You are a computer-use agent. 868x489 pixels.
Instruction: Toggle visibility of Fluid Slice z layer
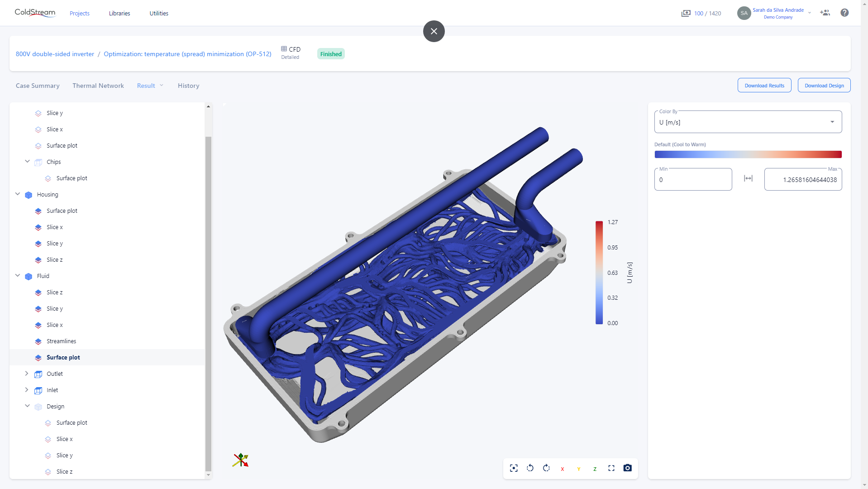point(38,292)
